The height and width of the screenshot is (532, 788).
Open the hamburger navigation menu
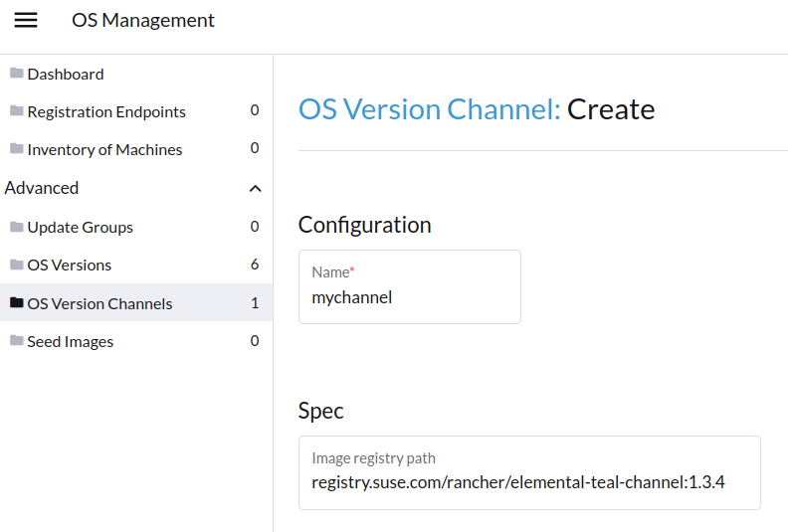[26, 20]
